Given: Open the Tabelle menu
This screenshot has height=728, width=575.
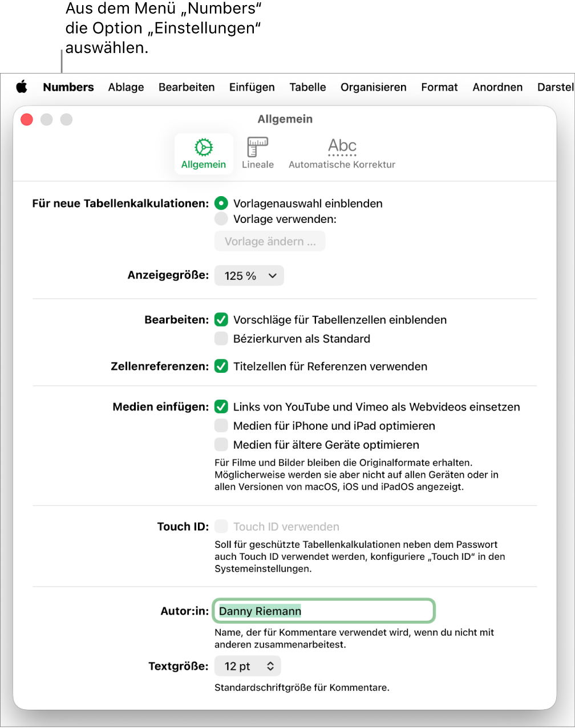Looking at the screenshot, I should click(307, 87).
